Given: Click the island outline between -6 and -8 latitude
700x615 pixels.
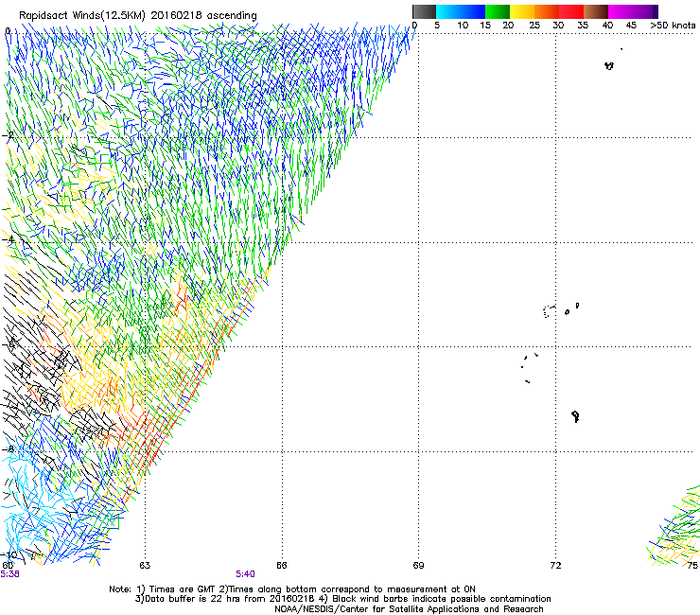Looking at the screenshot, I should click(576, 416).
